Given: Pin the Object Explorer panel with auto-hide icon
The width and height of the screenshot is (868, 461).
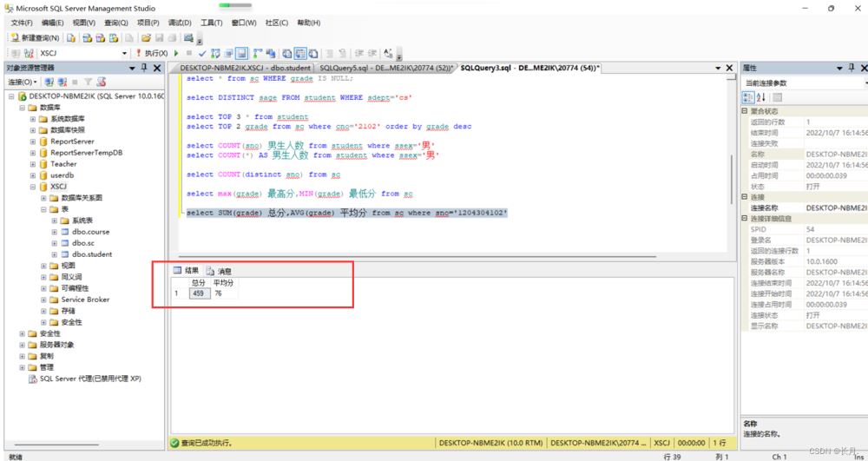Looking at the screenshot, I should click(x=144, y=68).
